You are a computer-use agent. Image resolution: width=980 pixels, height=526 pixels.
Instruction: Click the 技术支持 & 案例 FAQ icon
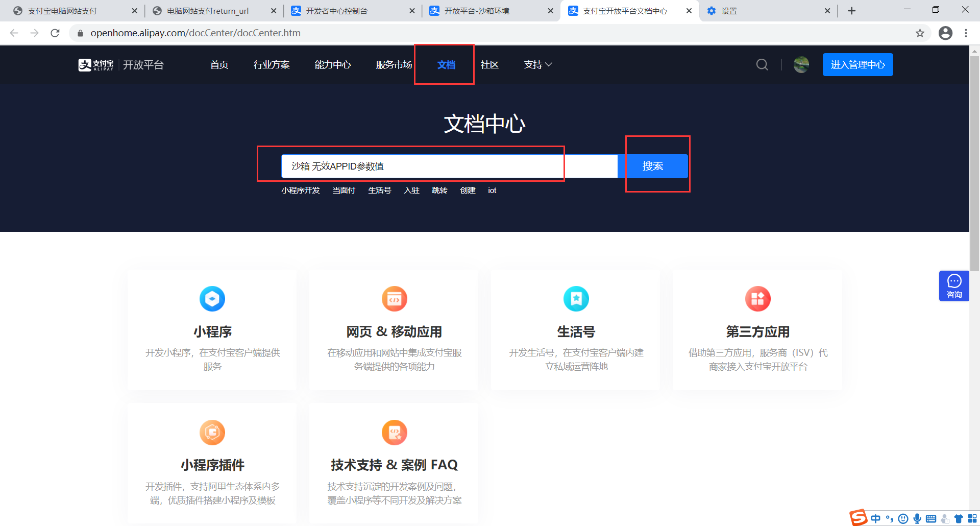click(394, 433)
